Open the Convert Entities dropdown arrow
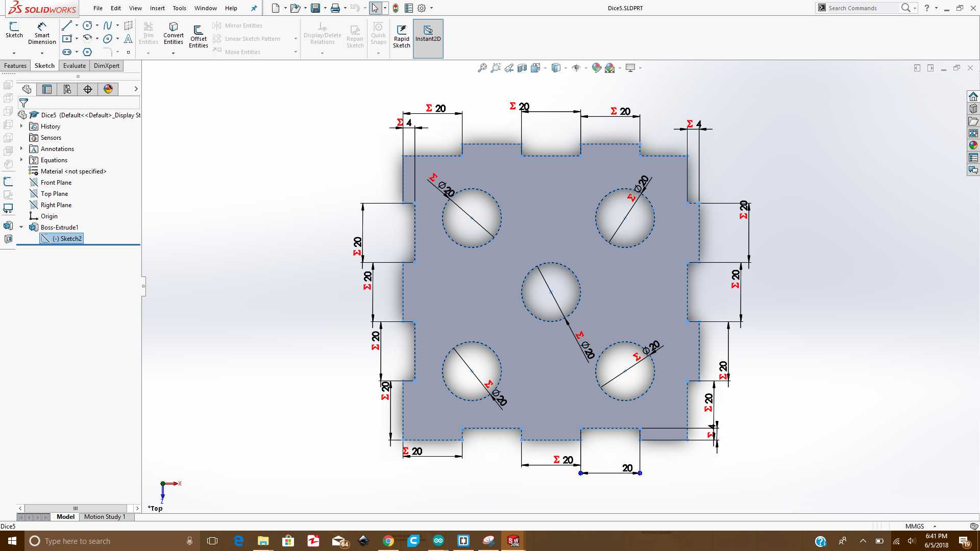The height and width of the screenshot is (551, 980). click(173, 53)
